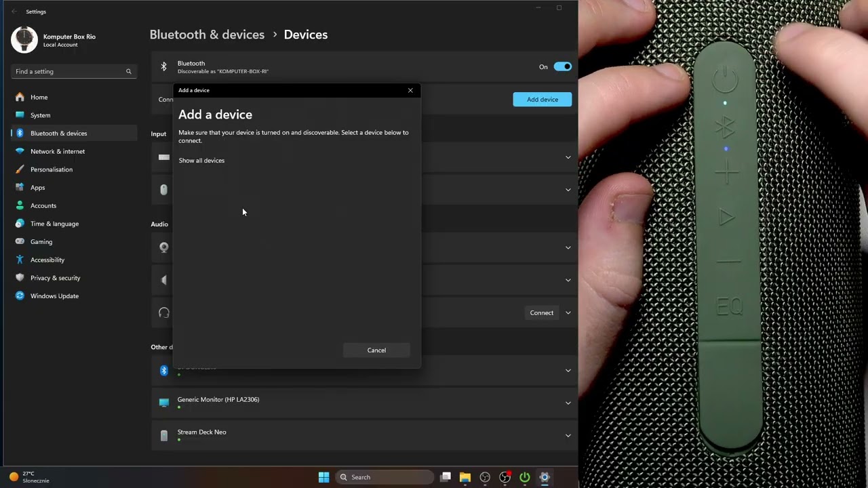Click the Accessibility sidebar icon
Viewport: 868px width, 488px height.
20,260
